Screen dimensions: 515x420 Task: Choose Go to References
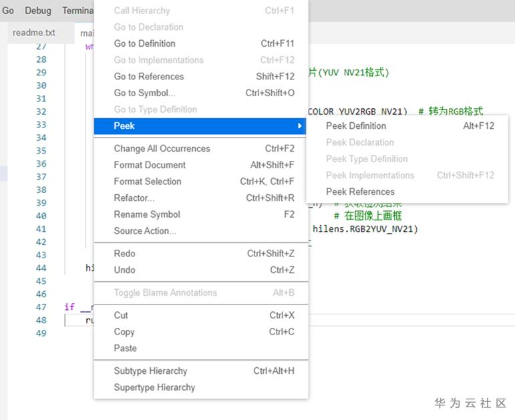201,76
